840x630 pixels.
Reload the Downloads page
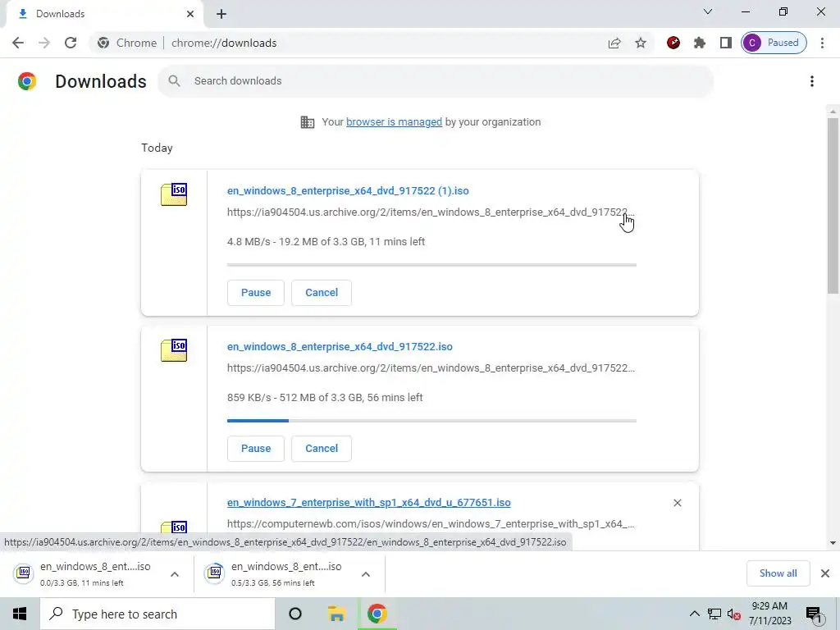(x=71, y=43)
